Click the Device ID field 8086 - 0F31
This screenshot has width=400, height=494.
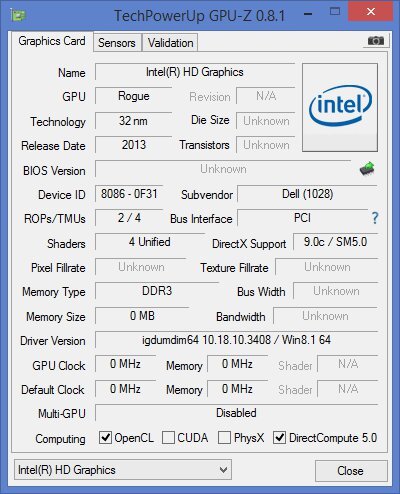(129, 194)
